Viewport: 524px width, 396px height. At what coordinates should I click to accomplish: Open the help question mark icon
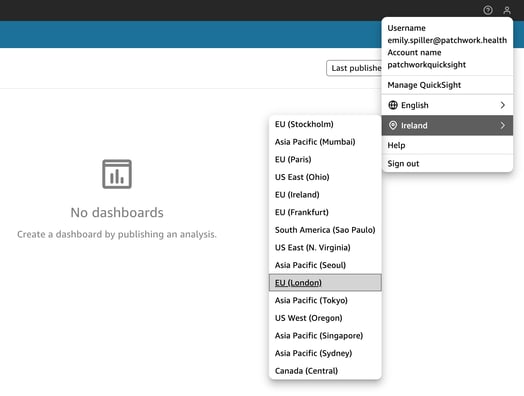488,10
